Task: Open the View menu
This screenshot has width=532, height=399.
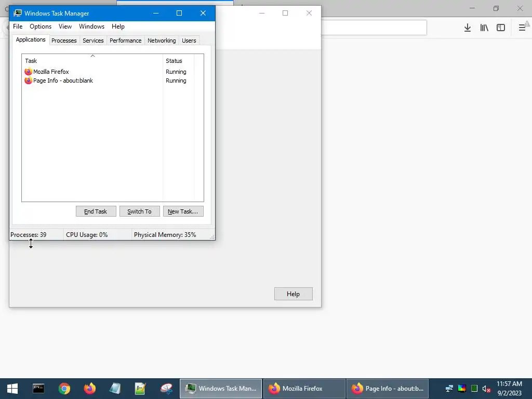Action: 65,26
